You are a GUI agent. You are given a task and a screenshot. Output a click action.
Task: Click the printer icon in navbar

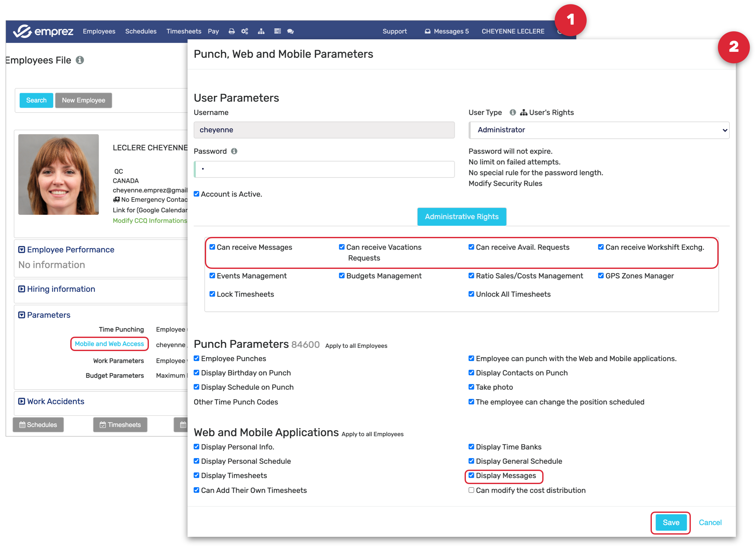pos(231,31)
